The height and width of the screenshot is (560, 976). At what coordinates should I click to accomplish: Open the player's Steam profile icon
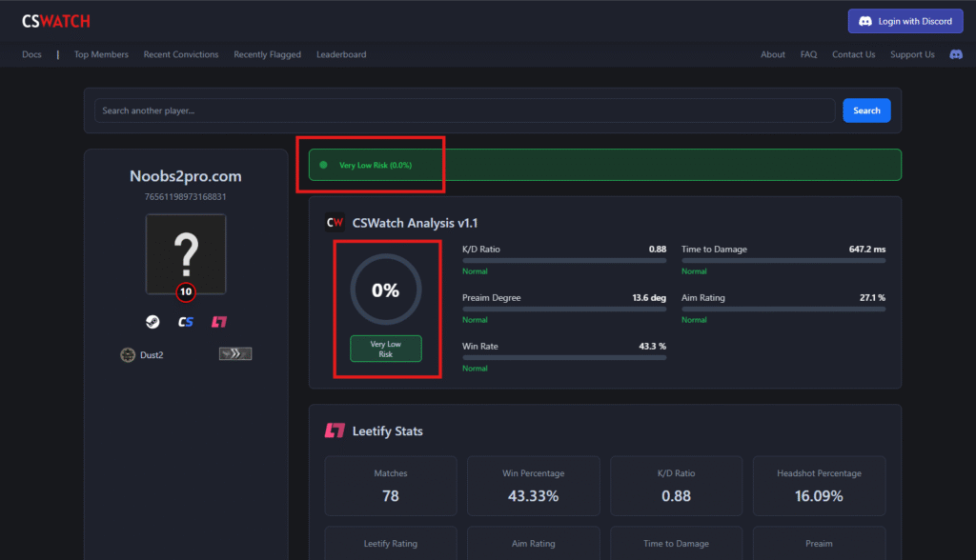[x=152, y=322]
